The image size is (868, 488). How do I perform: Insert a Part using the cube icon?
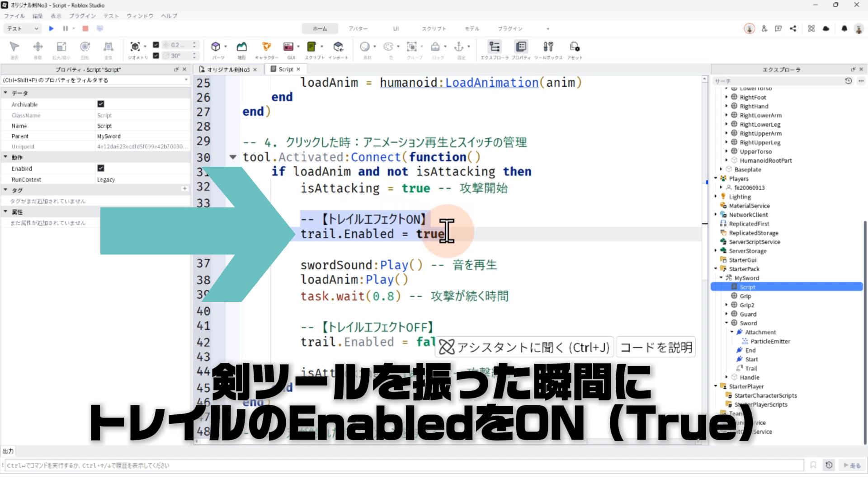click(216, 47)
